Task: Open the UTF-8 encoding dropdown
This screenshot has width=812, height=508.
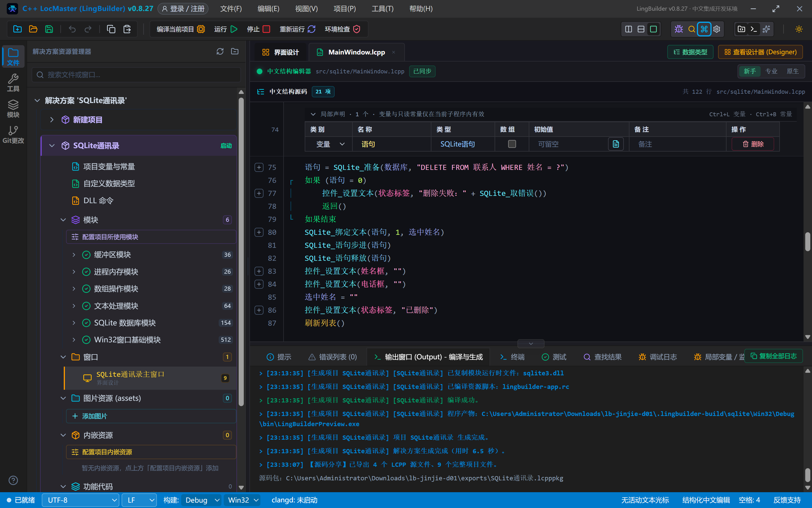Action: [81, 500]
